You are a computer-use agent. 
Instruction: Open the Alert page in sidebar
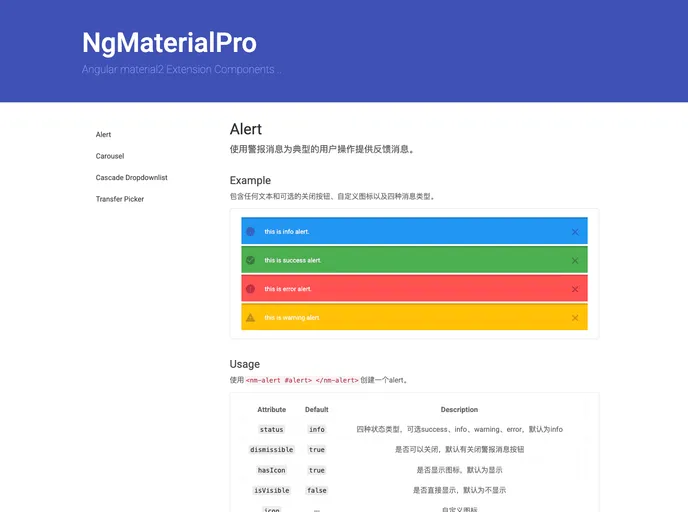[104, 135]
